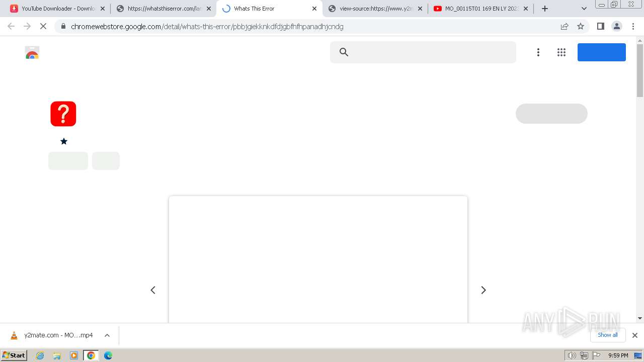Click the screenshot preview pane
This screenshot has width=644, height=362.
point(318,259)
